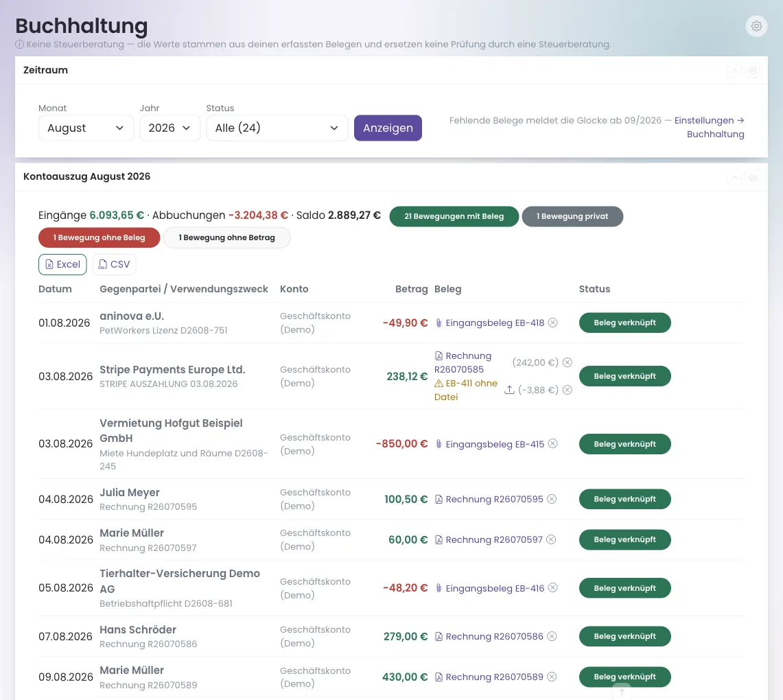This screenshot has width=783, height=700.
Task: Unlink Rechnung R26070595 from Julia Meyer
Action: (552, 499)
